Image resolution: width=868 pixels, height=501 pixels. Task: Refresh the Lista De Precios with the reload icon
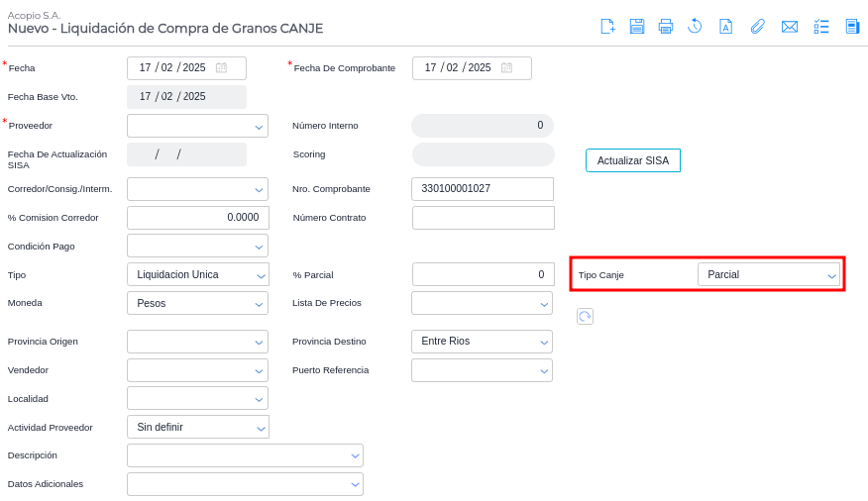[585, 316]
